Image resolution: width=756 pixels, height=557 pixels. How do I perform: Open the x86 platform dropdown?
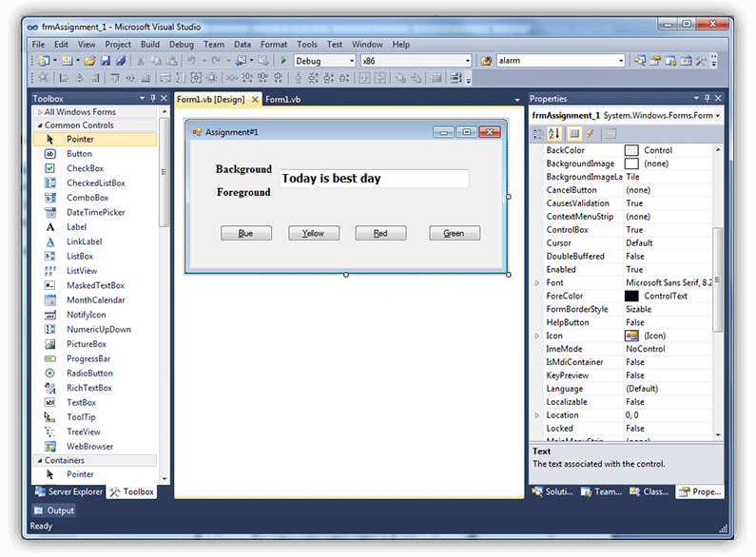(x=467, y=61)
